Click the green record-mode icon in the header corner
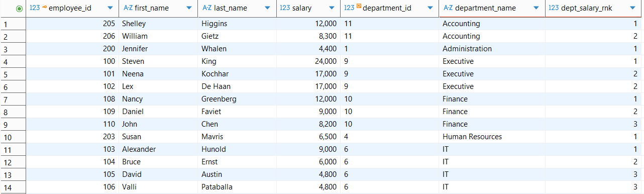644x194 pixels. click(20, 9)
